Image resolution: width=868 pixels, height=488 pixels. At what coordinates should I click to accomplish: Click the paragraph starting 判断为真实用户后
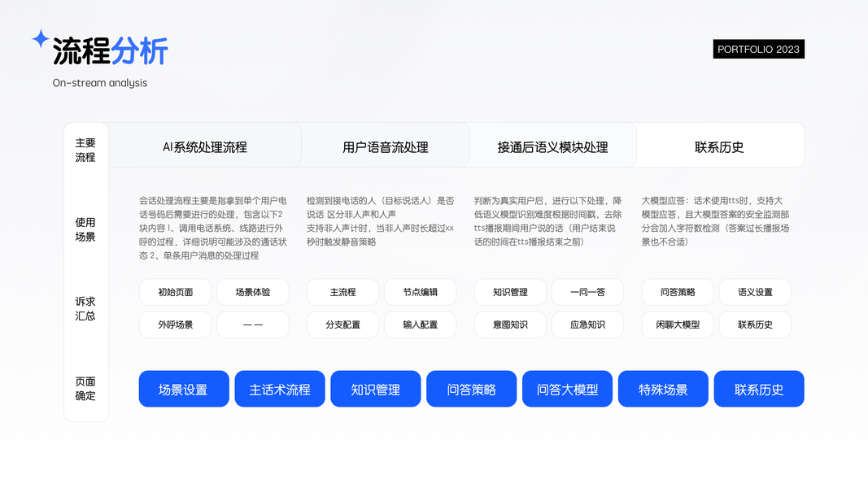click(x=548, y=221)
